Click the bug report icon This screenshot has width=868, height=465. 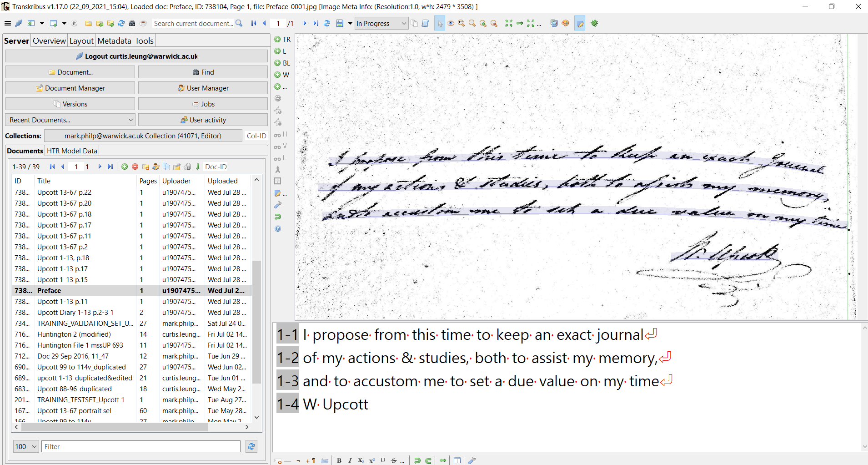tap(594, 23)
